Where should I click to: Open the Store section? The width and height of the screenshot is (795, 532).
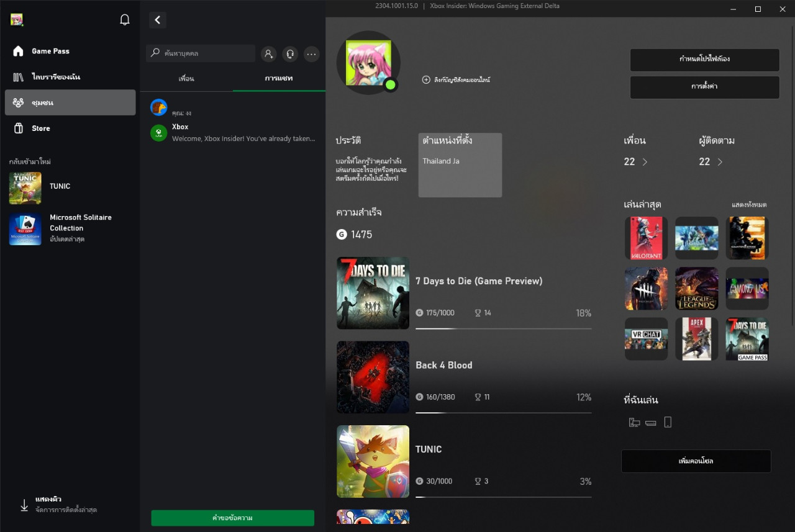(x=70, y=128)
